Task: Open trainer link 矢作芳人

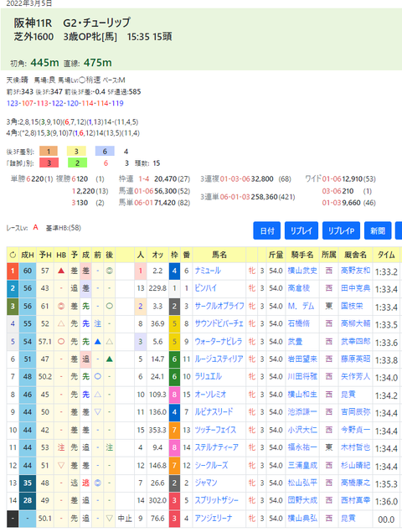Action: tap(356, 376)
